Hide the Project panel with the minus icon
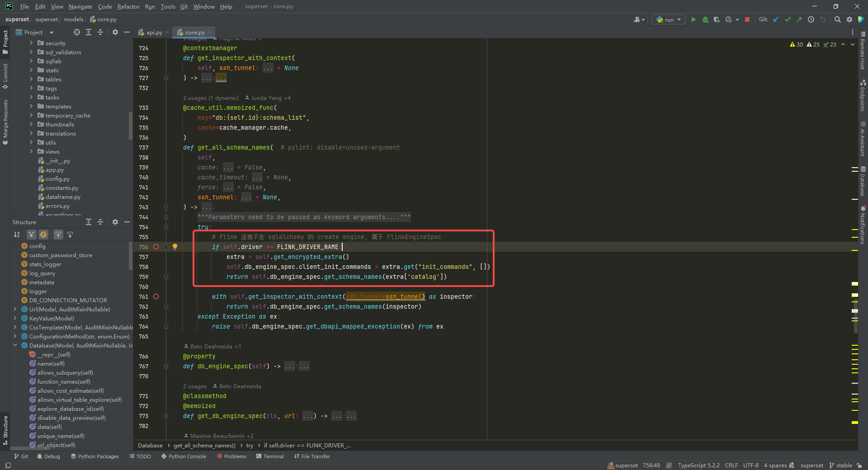Viewport: 868px width, 470px height. pos(127,32)
